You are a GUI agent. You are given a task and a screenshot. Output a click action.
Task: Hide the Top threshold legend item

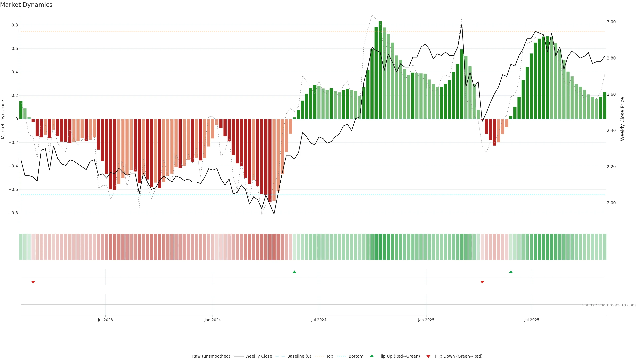[330, 356]
